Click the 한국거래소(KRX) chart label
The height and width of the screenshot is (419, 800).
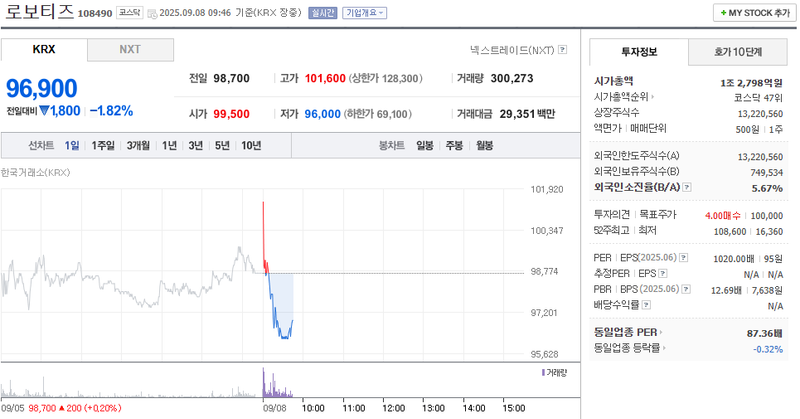tap(36, 172)
